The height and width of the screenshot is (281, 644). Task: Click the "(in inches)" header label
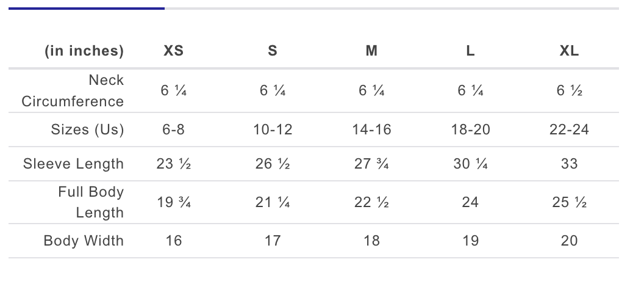pos(84,51)
